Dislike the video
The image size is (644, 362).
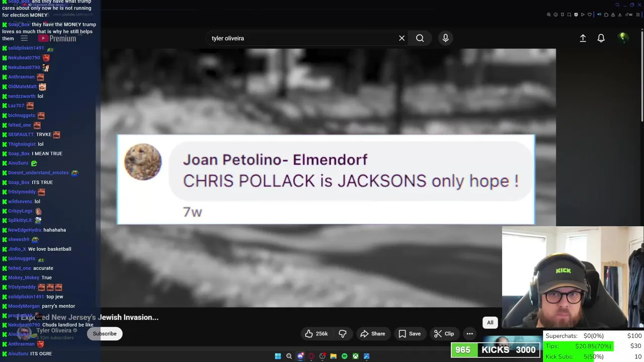pyautogui.click(x=343, y=333)
